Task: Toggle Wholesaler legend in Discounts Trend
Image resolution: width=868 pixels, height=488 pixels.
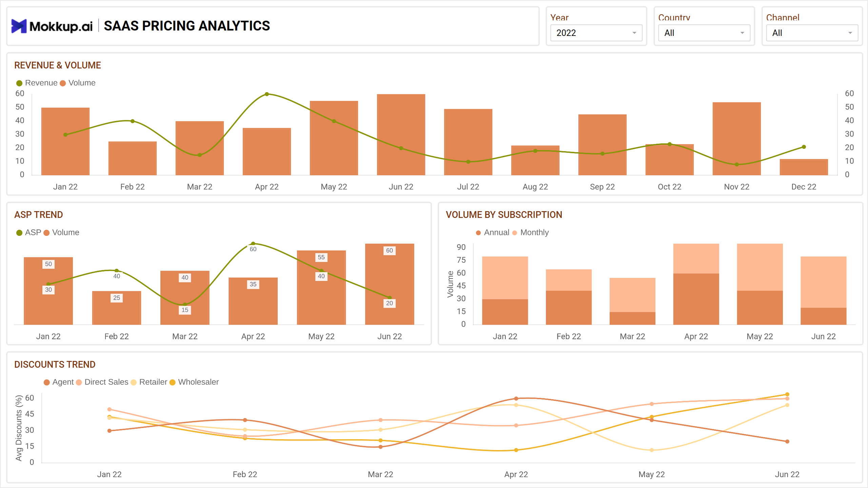Action: [194, 382]
